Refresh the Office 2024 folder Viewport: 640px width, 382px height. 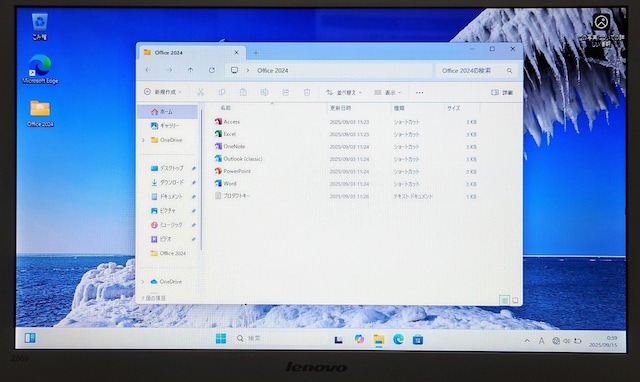click(x=211, y=70)
